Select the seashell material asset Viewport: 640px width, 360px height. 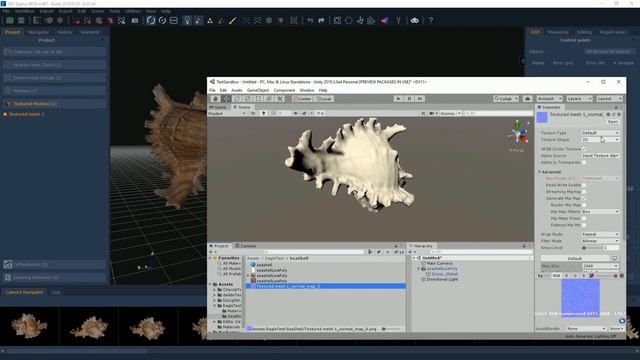[x=264, y=265]
